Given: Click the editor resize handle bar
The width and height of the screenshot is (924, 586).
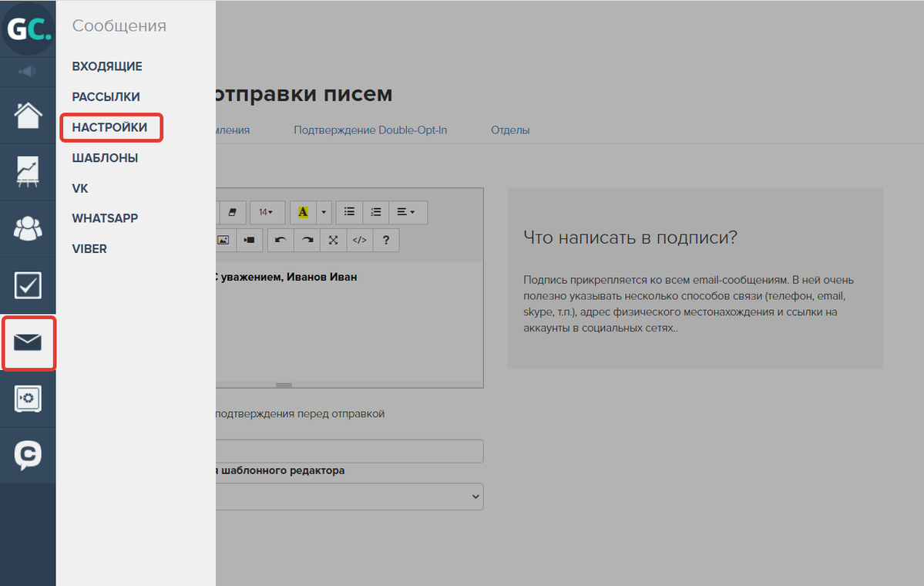Looking at the screenshot, I should click(284, 385).
